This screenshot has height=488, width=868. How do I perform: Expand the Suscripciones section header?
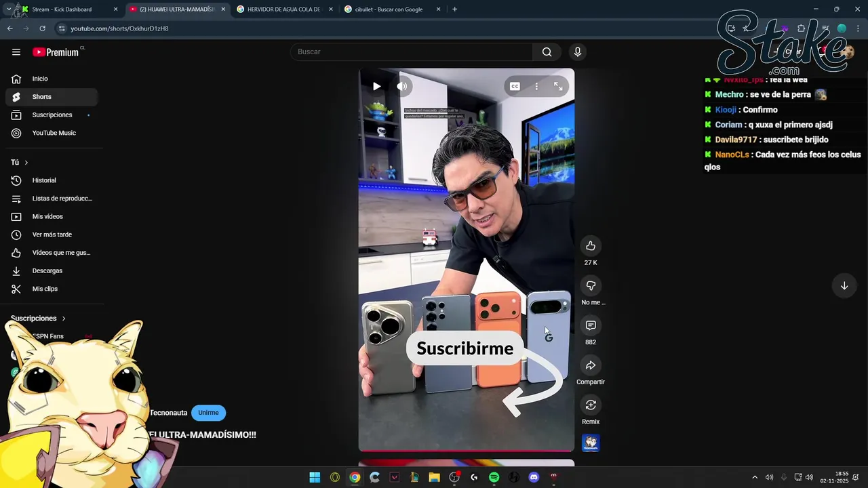pos(38,319)
